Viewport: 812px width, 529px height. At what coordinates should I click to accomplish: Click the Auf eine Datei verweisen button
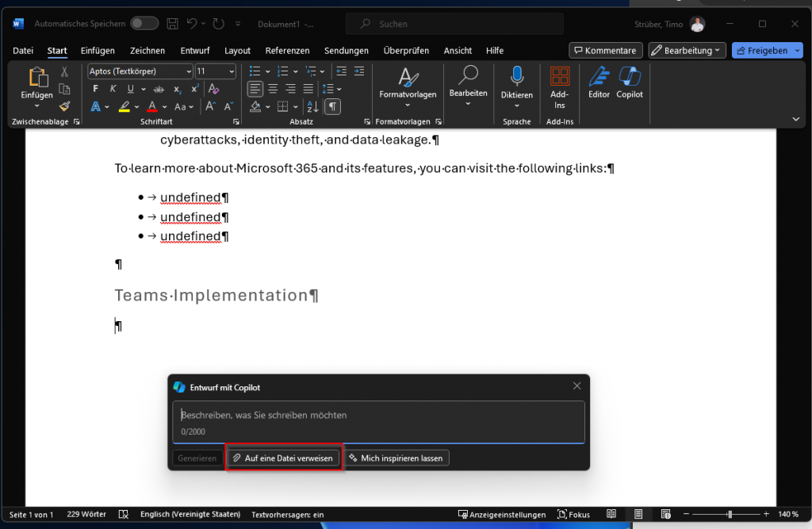point(283,458)
